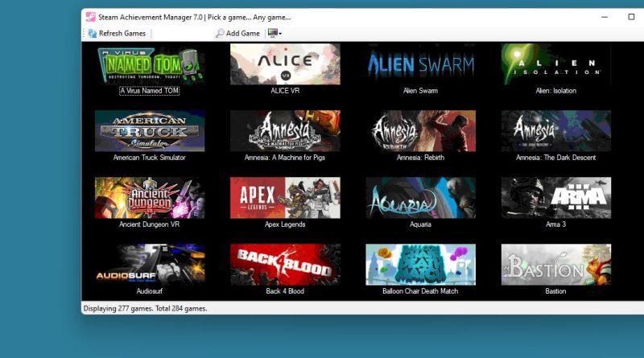Click the 'Audiosurf' text label
Screen dimensions: 644x358
(150, 291)
